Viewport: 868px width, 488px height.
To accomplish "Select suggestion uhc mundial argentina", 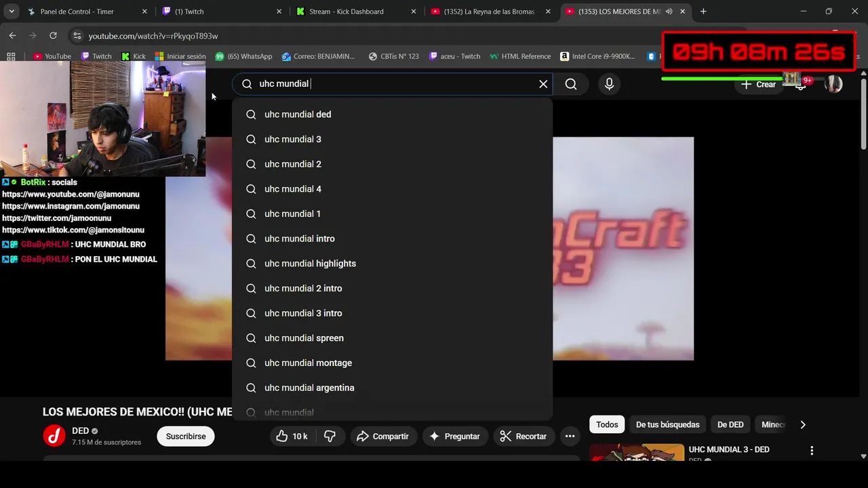I will coord(392,388).
